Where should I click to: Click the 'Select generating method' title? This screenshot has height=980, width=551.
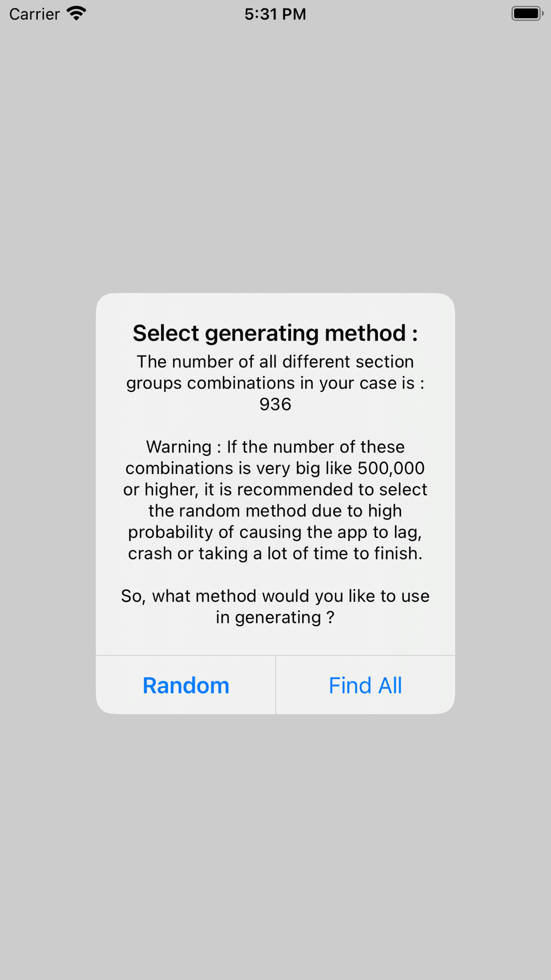275,333
